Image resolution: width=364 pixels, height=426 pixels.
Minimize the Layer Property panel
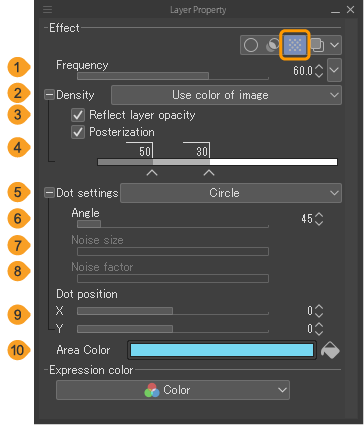[x=335, y=11]
